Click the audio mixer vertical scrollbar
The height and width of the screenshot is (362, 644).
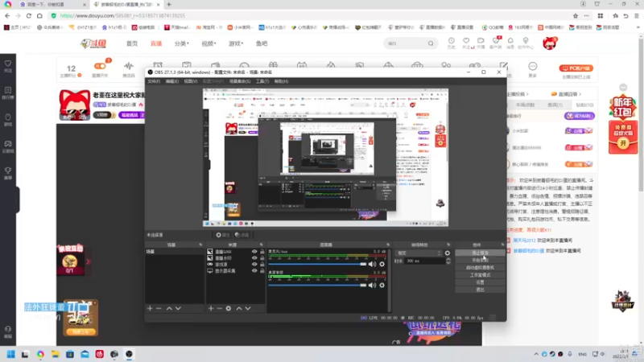(389, 280)
